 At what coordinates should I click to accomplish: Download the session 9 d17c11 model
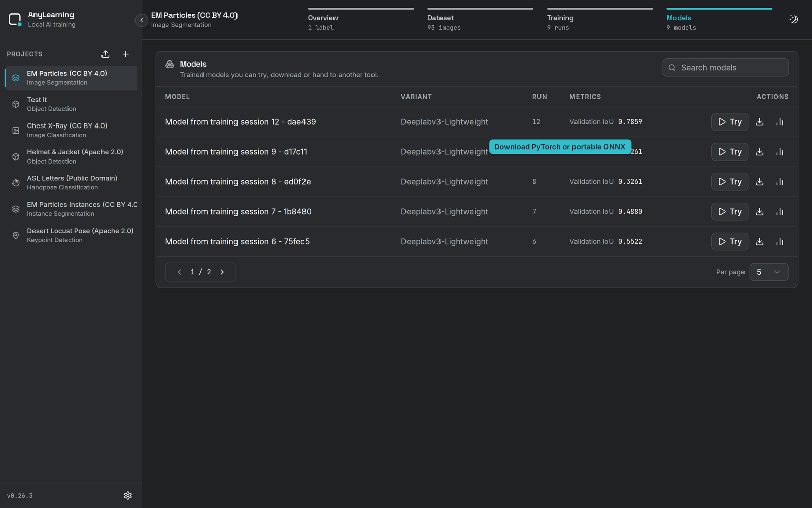click(x=759, y=152)
